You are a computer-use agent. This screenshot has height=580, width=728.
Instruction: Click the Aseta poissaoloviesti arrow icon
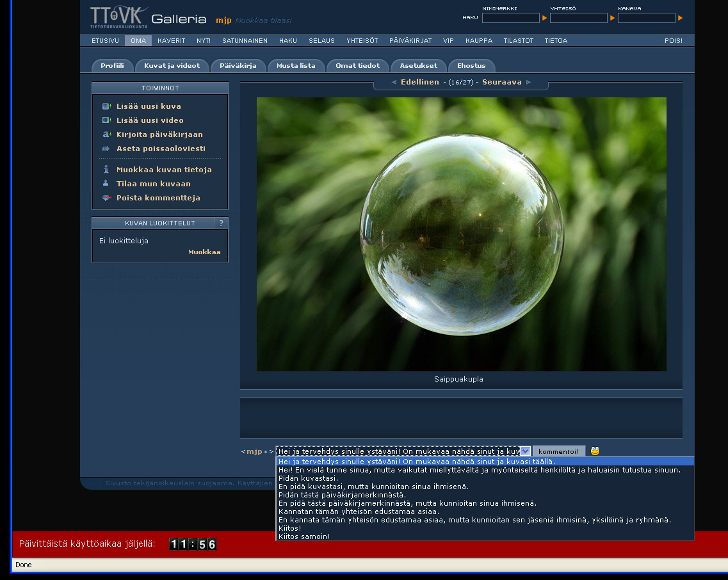click(106, 149)
